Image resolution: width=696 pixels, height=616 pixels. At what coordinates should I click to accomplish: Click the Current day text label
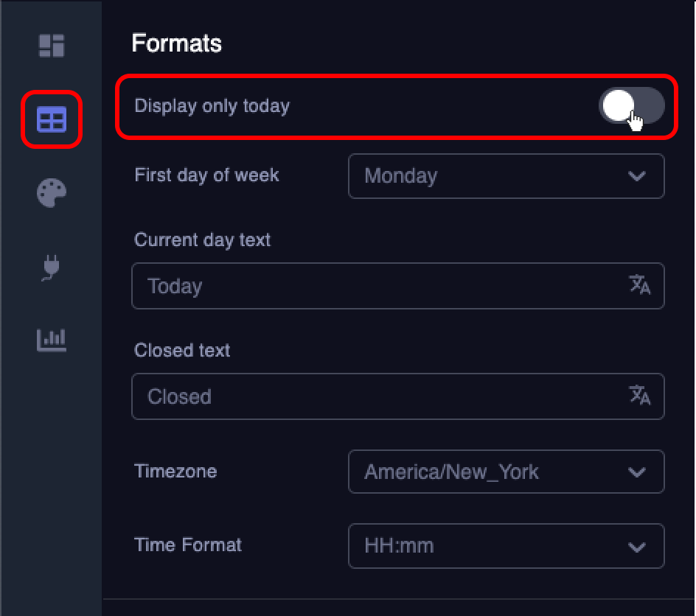pyautogui.click(x=203, y=240)
